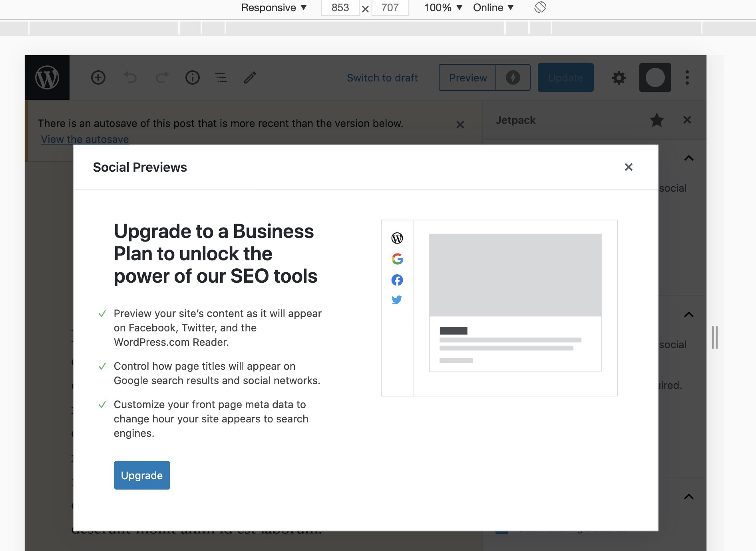Open the Online throttling dropdown
Viewport: 756px width, 551px height.
[x=493, y=8]
